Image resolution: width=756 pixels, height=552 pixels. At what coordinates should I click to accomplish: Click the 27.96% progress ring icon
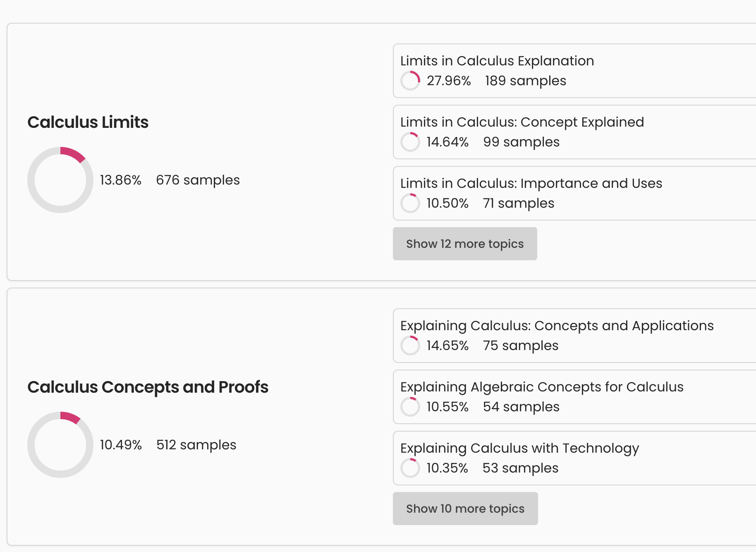(x=410, y=81)
